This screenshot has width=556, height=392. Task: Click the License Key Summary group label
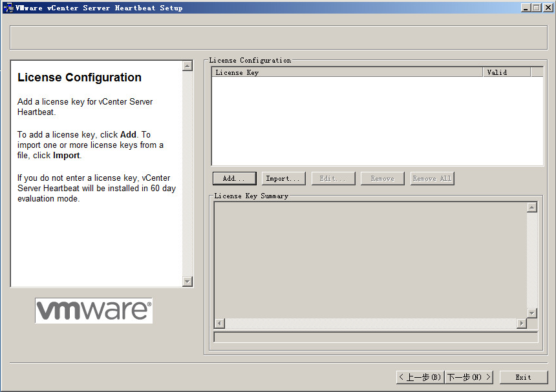tap(251, 196)
